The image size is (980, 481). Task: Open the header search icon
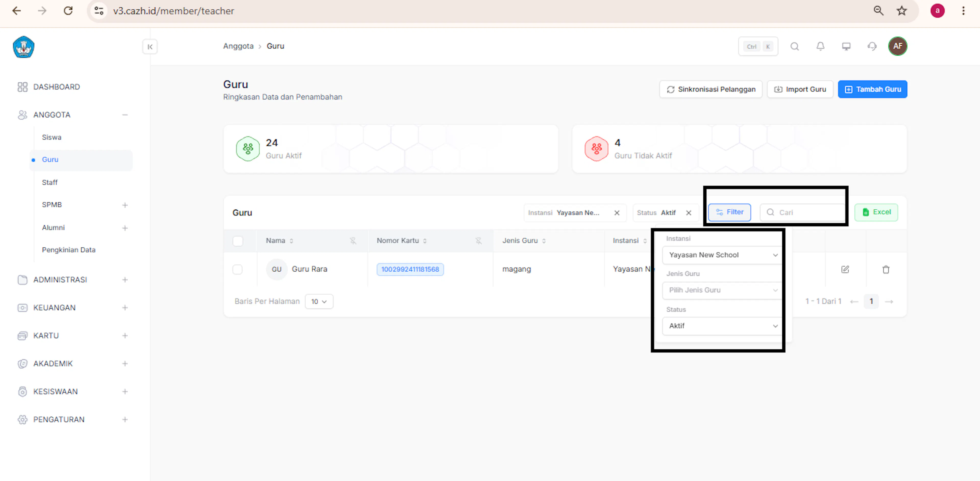794,46
